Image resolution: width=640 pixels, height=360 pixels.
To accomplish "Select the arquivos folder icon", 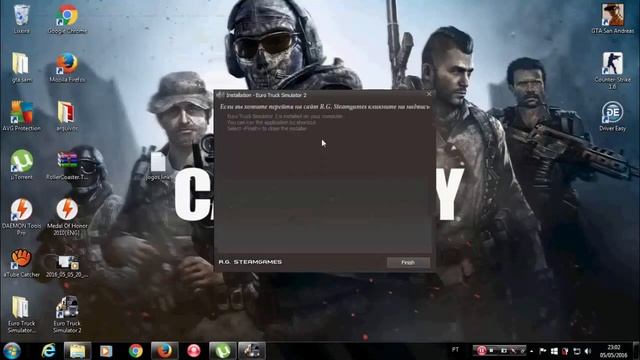I will pyautogui.click(x=67, y=116).
